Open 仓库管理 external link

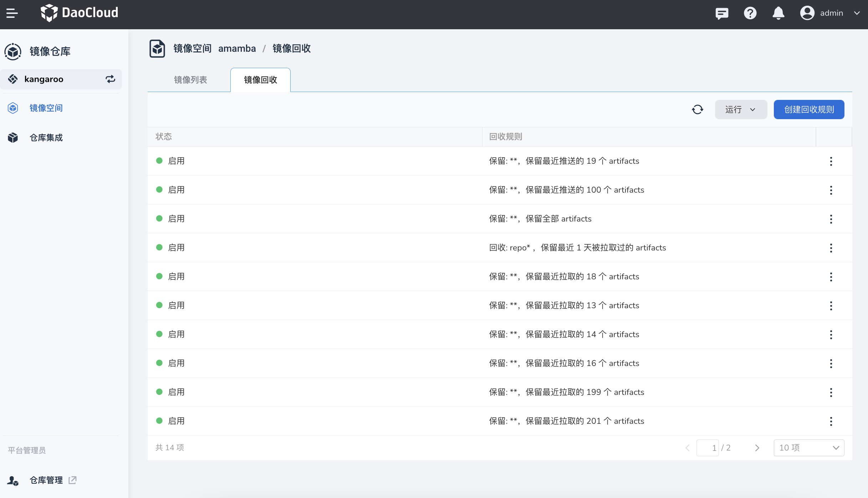[46, 480]
